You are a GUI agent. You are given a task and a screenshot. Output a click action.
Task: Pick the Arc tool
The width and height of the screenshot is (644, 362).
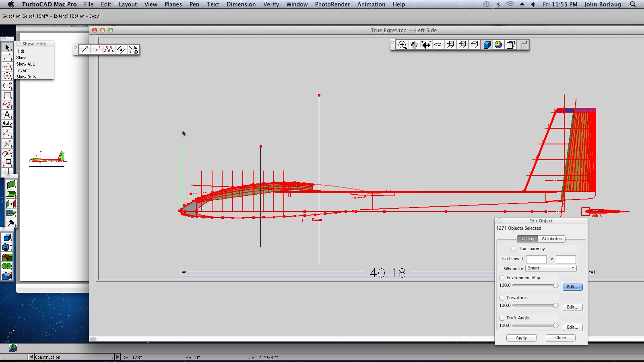click(7, 67)
